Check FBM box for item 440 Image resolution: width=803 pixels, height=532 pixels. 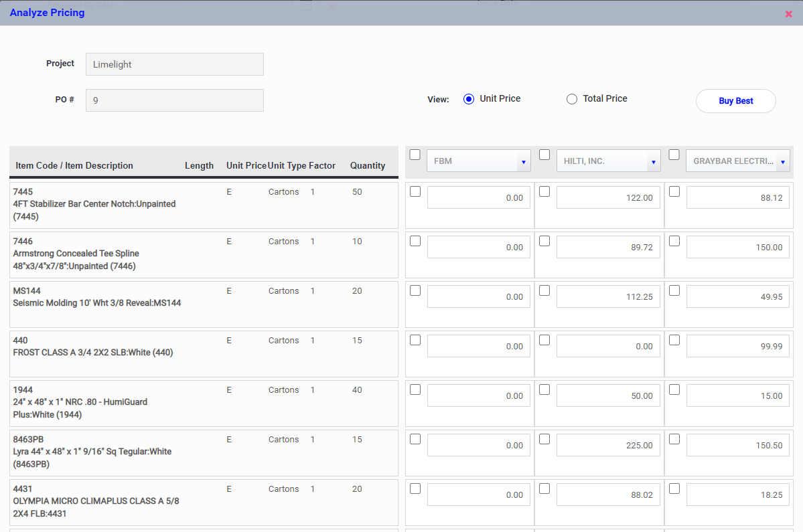pyautogui.click(x=415, y=340)
